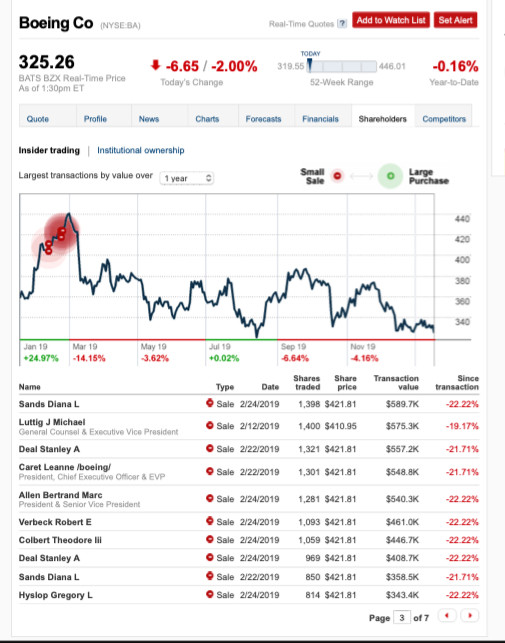Click the insider sale markers cluster on chart
Screen dimensions: 505x643
tap(55, 240)
